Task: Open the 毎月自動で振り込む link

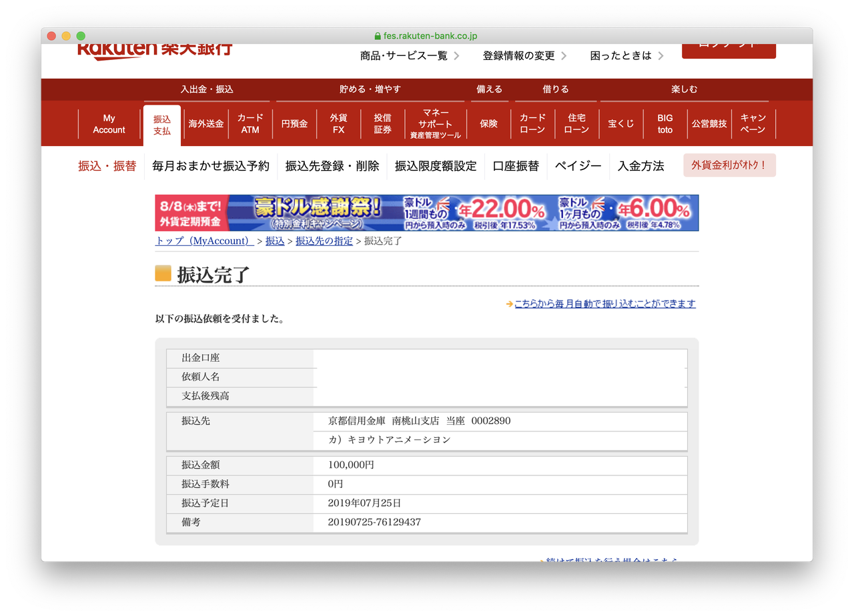Action: tap(605, 304)
